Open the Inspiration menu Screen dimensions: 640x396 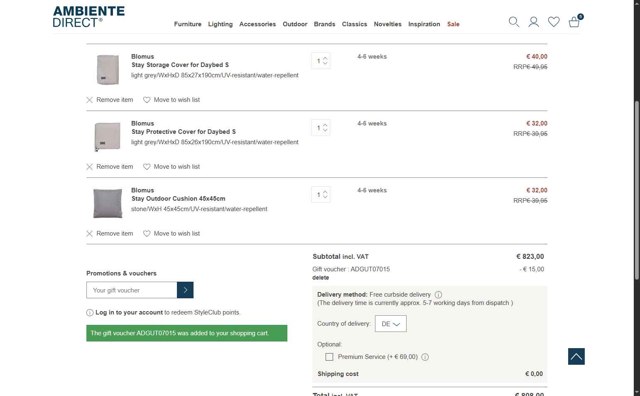(424, 24)
